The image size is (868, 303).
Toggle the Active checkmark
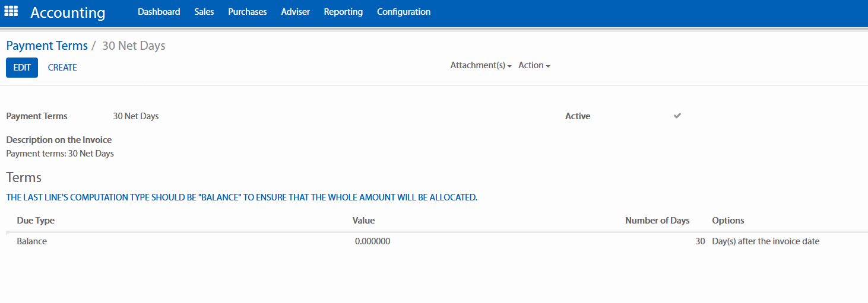click(x=677, y=116)
